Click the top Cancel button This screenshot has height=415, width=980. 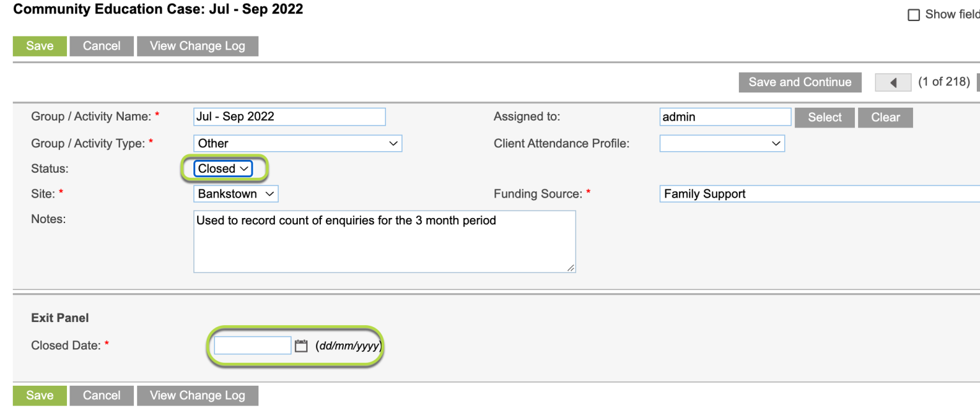coord(101,45)
